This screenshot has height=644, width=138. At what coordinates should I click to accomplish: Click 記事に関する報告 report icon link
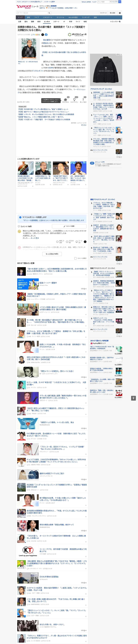coord(24,102)
